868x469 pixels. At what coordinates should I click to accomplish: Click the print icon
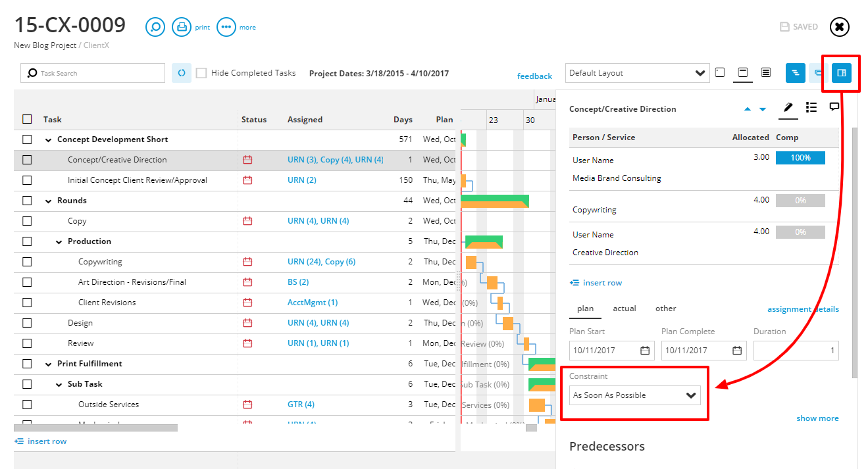click(x=182, y=27)
